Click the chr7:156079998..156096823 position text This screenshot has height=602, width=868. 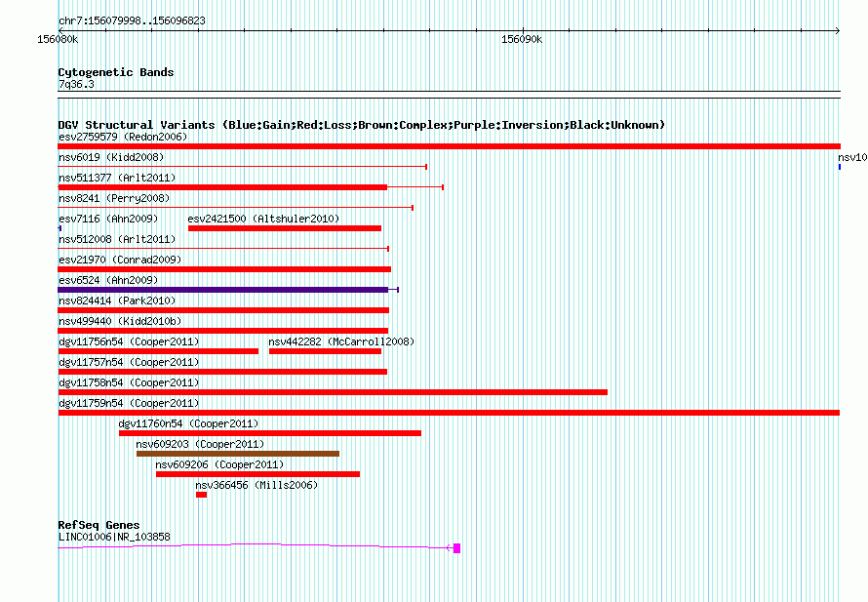(132, 20)
